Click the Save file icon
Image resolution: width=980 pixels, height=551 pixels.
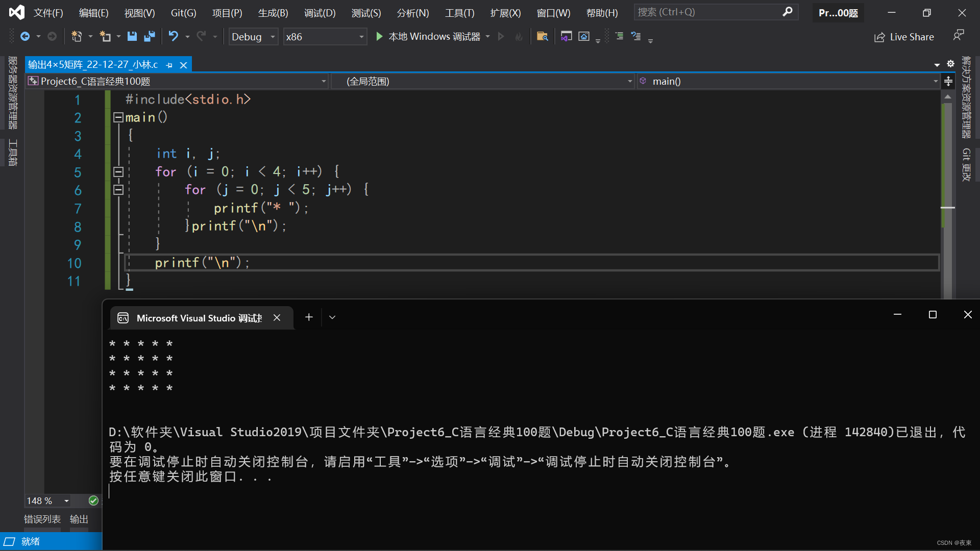click(x=132, y=36)
